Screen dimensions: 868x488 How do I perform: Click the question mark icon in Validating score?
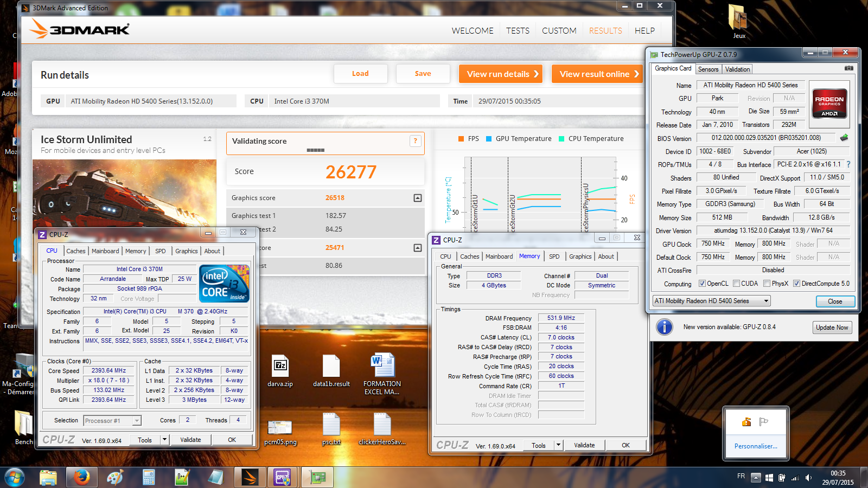tap(416, 141)
